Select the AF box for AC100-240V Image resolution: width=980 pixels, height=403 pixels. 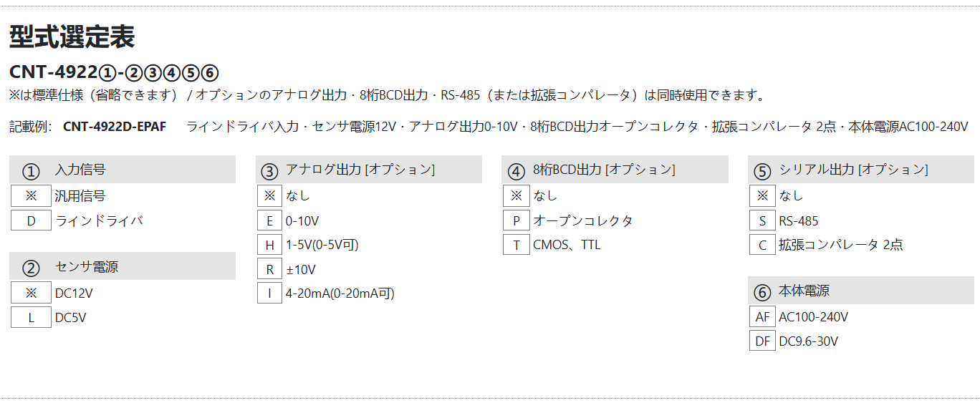point(762,317)
